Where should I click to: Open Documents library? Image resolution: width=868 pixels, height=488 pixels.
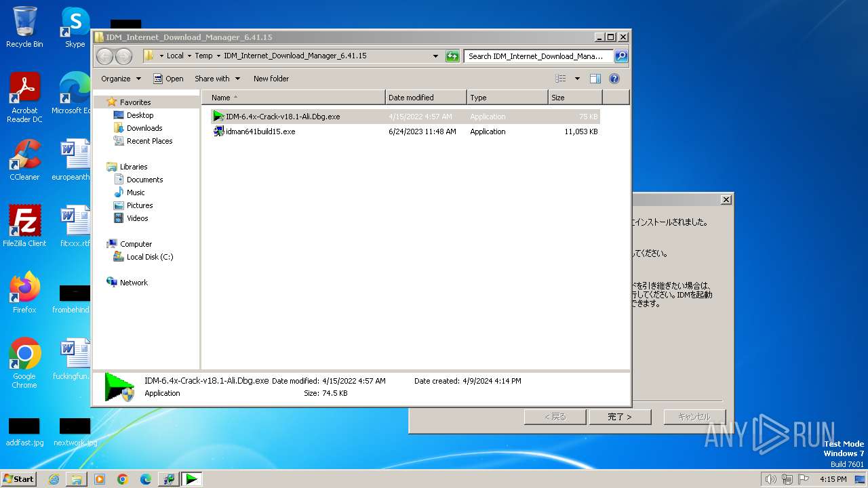coord(144,180)
